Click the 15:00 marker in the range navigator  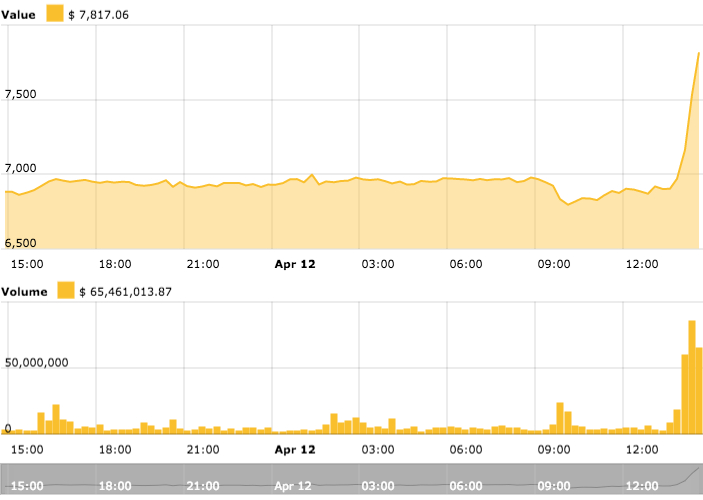point(27,486)
